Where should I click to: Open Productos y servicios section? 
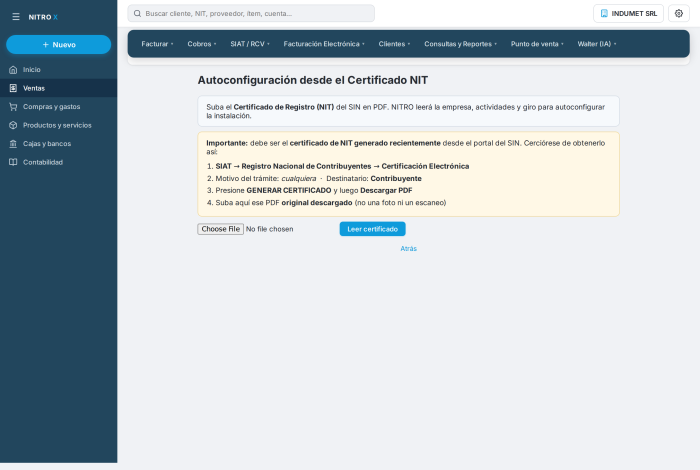[58, 125]
